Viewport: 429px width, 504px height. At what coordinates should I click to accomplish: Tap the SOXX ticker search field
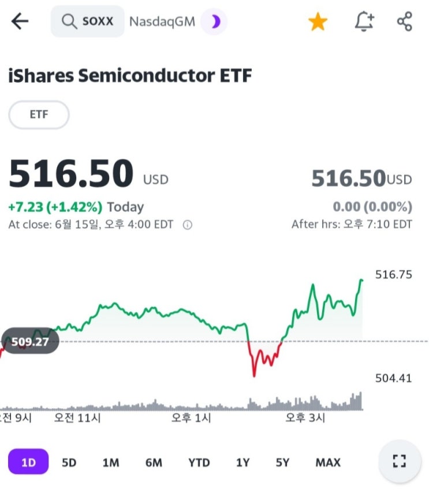[x=97, y=22]
